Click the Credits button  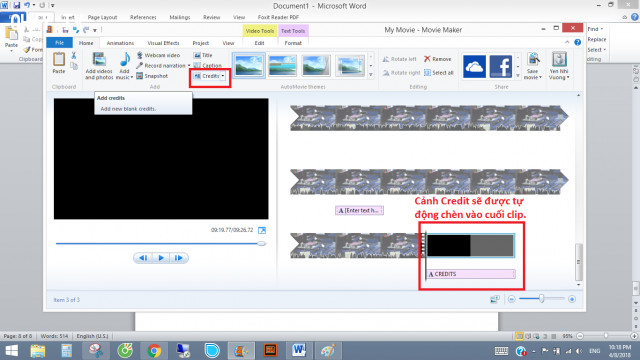click(x=207, y=76)
